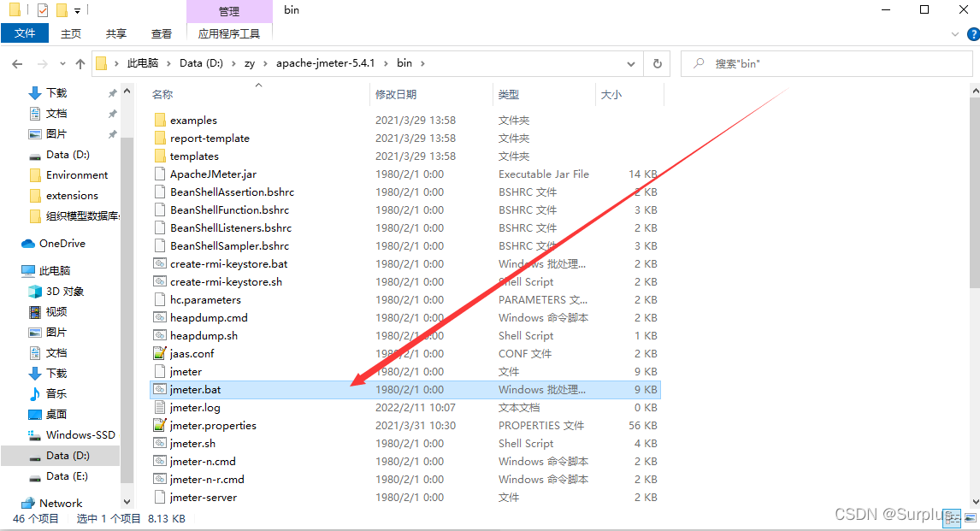Select BeanShellSampler.bshrc file
The height and width of the screenshot is (531, 980).
point(229,246)
